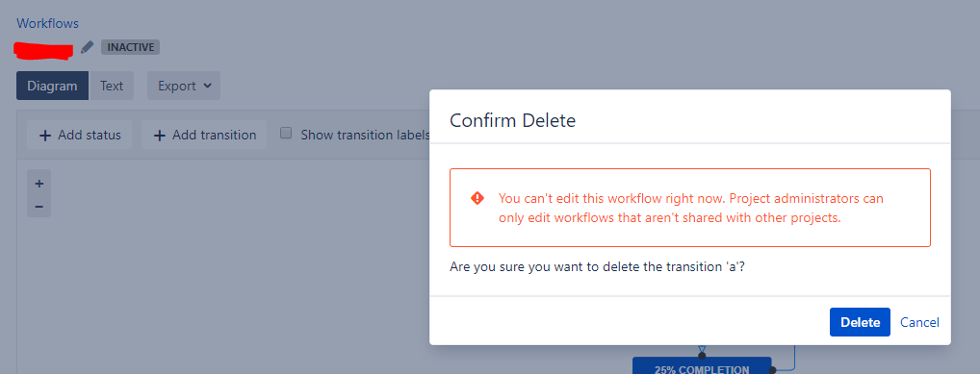Switch to the Diagram tab
Screen dimensions: 980x374
pos(53,86)
